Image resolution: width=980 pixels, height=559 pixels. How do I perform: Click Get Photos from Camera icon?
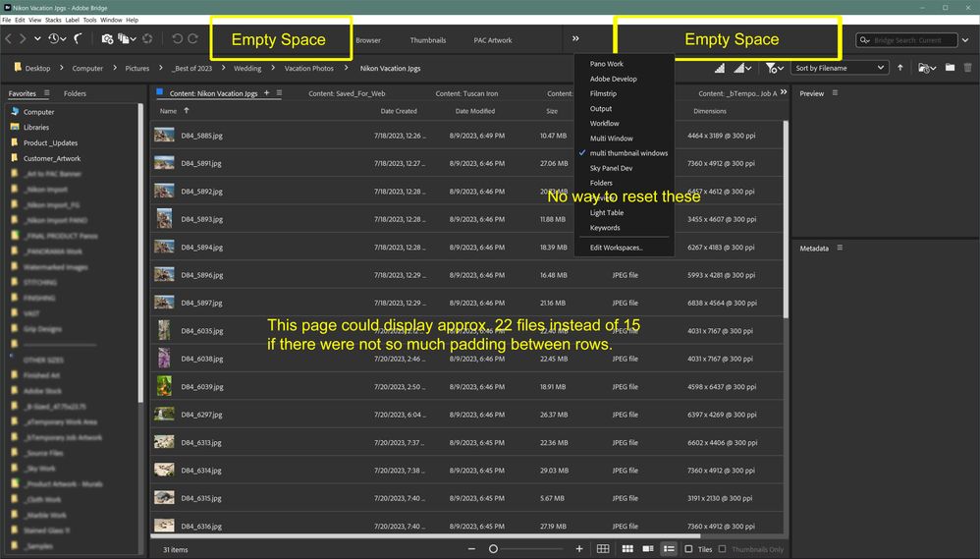107,38
